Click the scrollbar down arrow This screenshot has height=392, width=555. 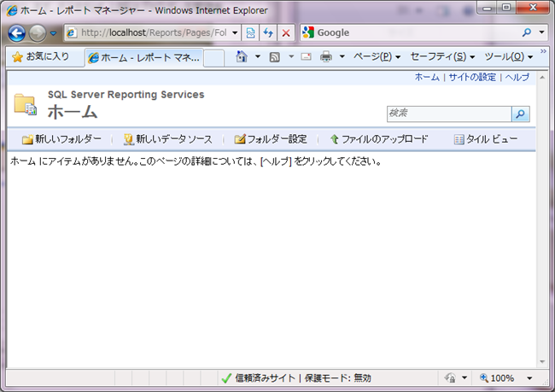542,362
